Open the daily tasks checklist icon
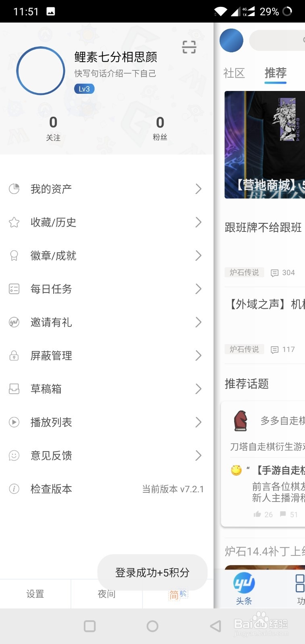 (x=14, y=289)
